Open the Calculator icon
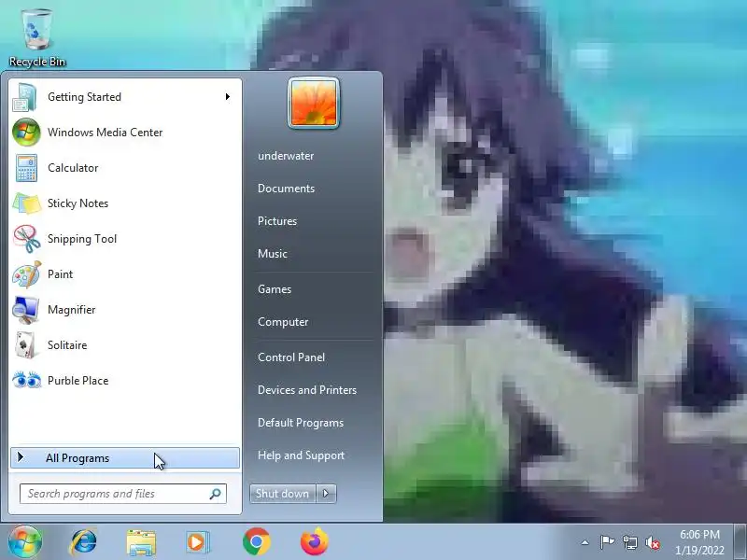Viewport: 747px width, 560px height. point(26,168)
